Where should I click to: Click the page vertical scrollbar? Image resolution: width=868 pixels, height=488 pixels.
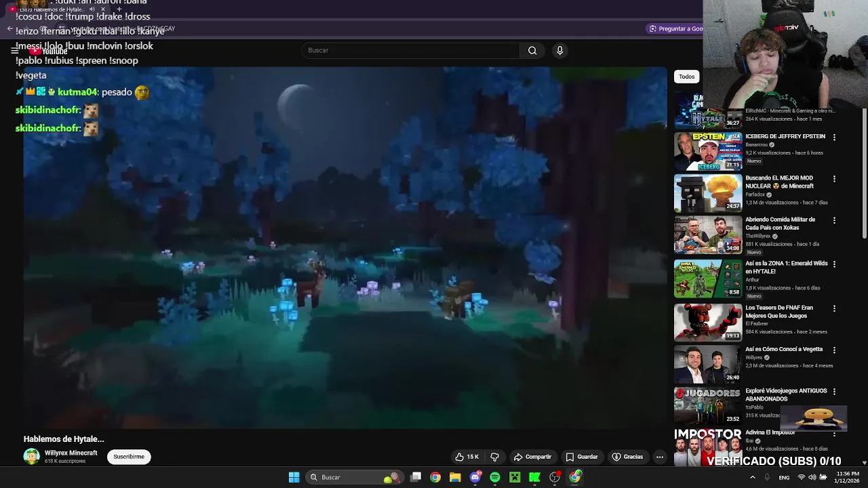point(864,173)
